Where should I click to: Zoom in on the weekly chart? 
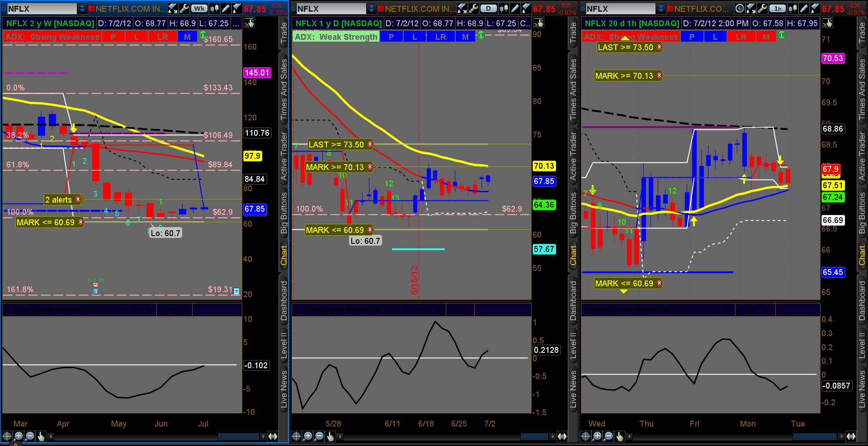point(19,437)
